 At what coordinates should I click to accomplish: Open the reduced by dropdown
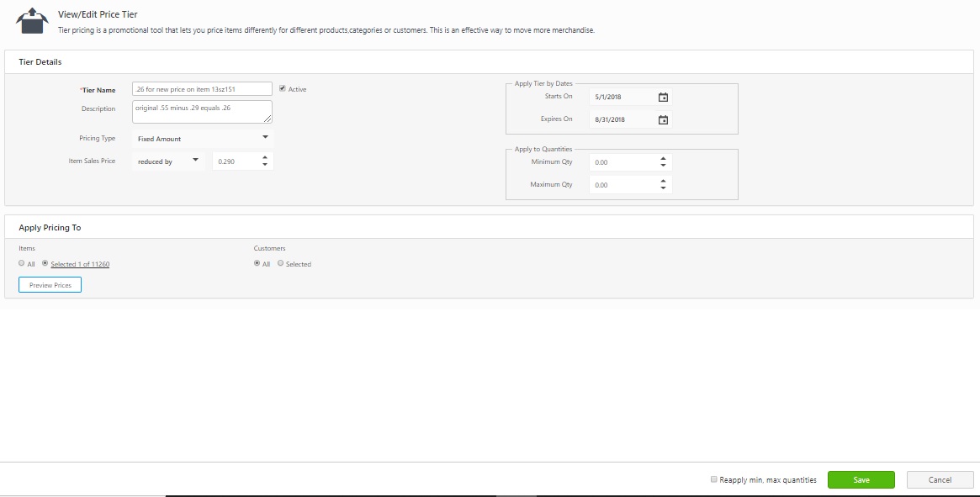click(x=168, y=161)
